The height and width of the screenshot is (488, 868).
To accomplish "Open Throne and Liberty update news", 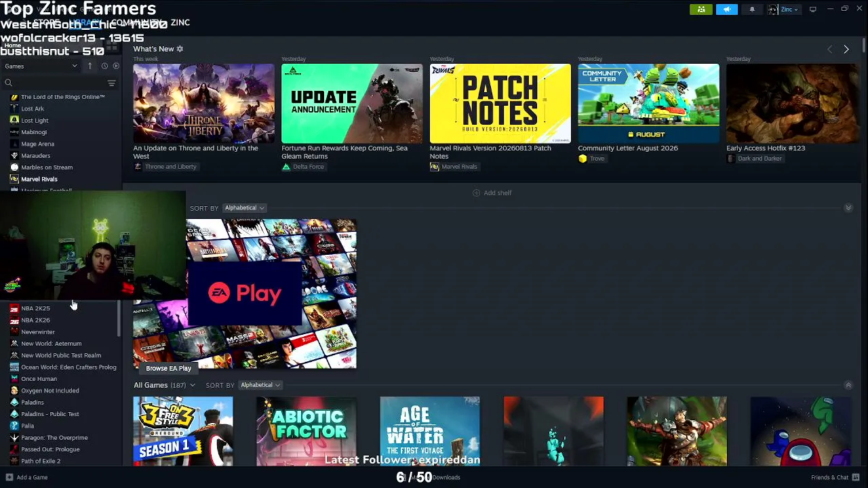I will (203, 104).
